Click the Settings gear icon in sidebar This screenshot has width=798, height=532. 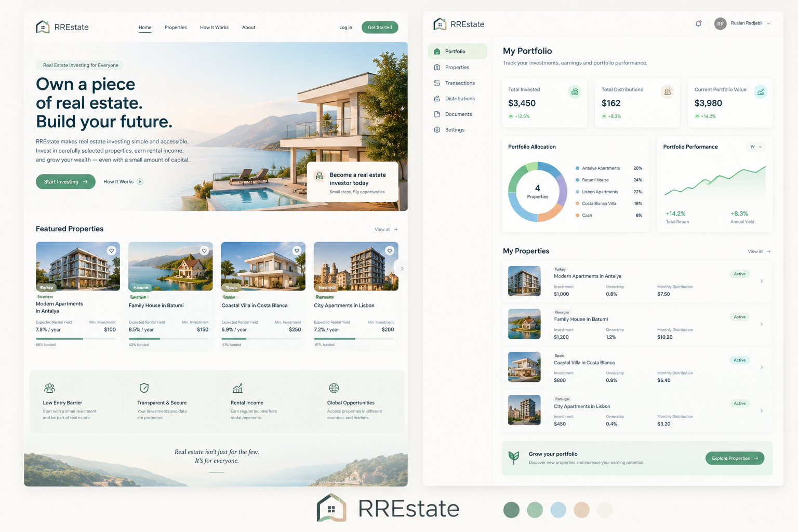tap(437, 130)
